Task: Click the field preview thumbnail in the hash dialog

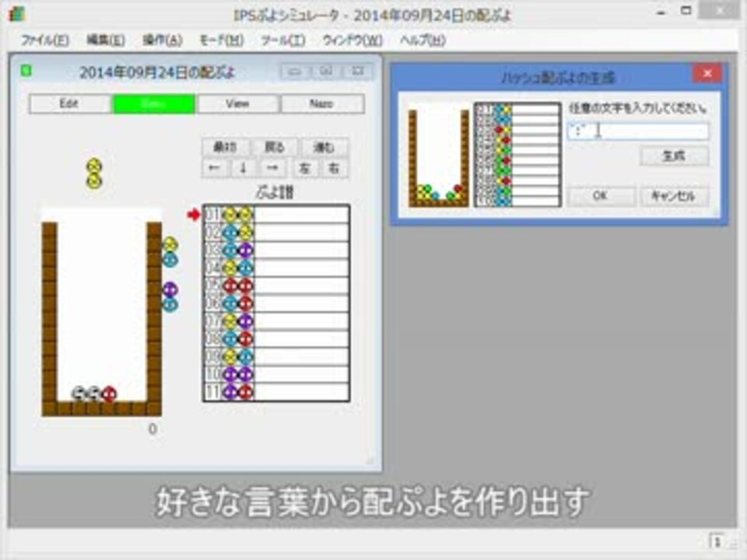Action: click(438, 156)
